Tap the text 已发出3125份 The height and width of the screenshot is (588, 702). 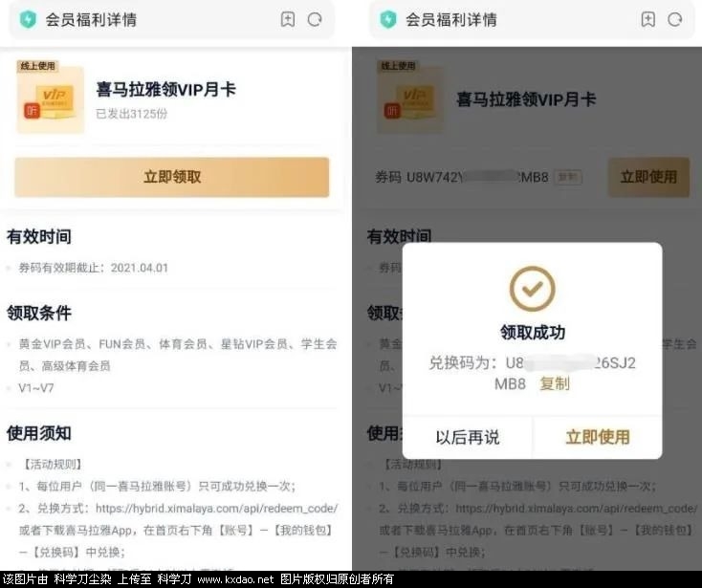pos(132,114)
